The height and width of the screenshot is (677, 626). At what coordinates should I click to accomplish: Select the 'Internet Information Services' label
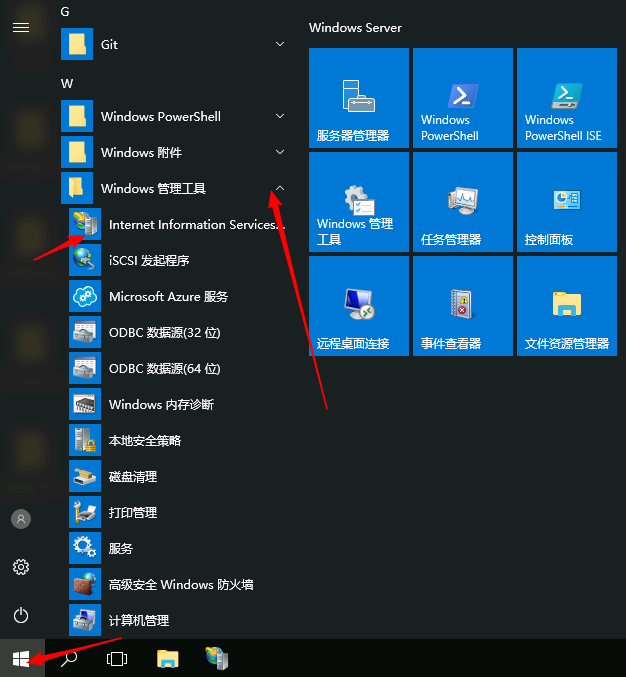(197, 225)
